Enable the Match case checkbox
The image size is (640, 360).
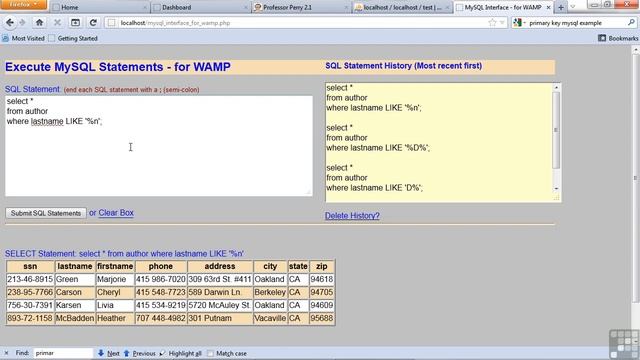pyautogui.click(x=210, y=353)
